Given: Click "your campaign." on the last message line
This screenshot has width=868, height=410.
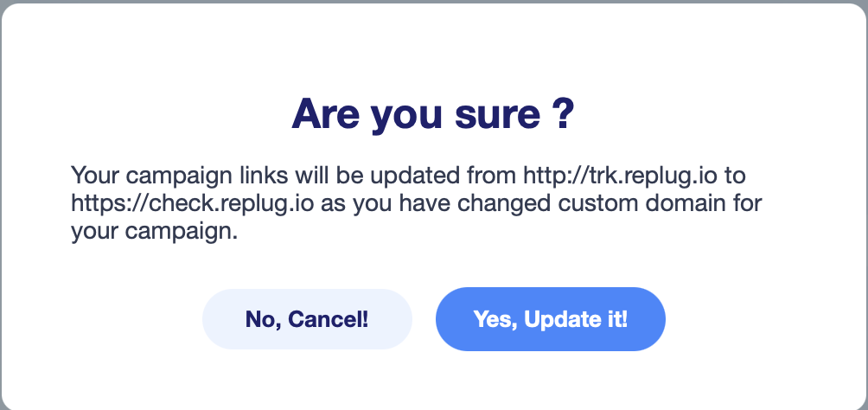Looking at the screenshot, I should pos(154,232).
